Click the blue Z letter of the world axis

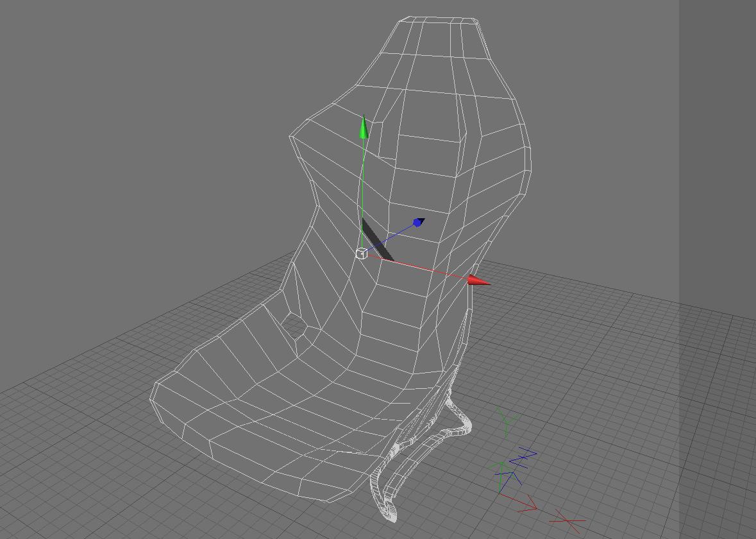[524, 457]
